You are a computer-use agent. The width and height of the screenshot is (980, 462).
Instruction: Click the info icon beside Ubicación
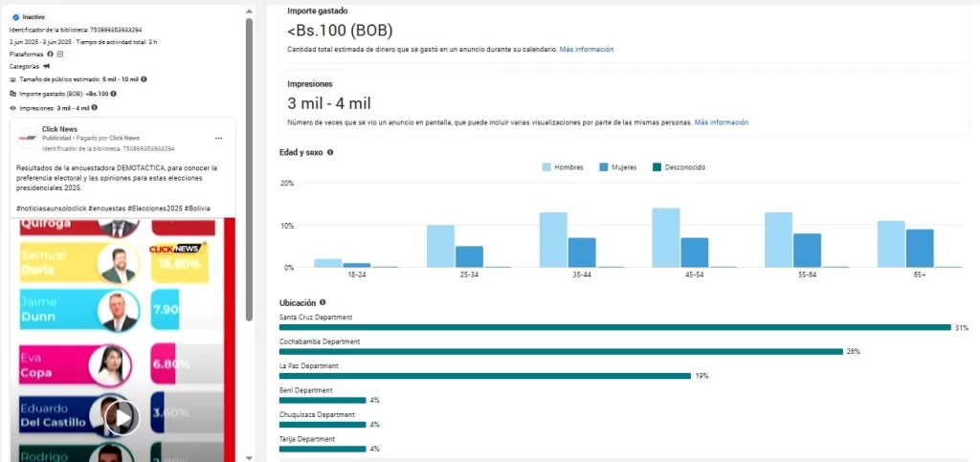tap(323, 302)
